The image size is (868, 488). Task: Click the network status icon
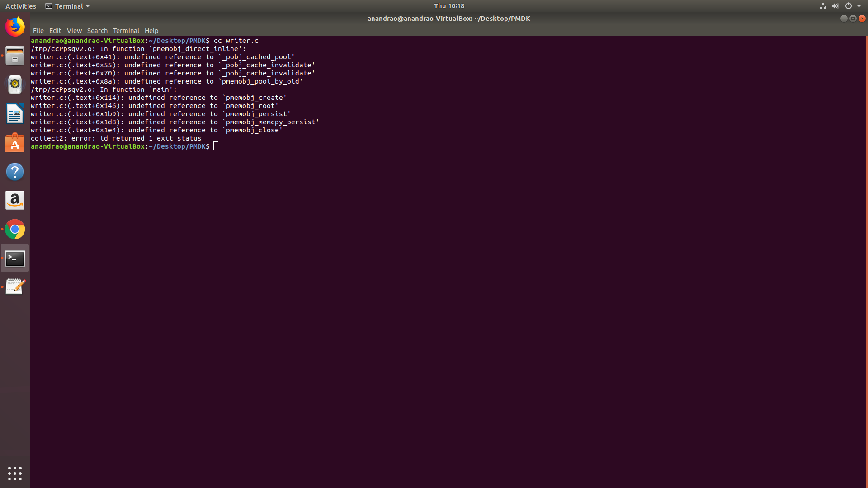pos(822,6)
